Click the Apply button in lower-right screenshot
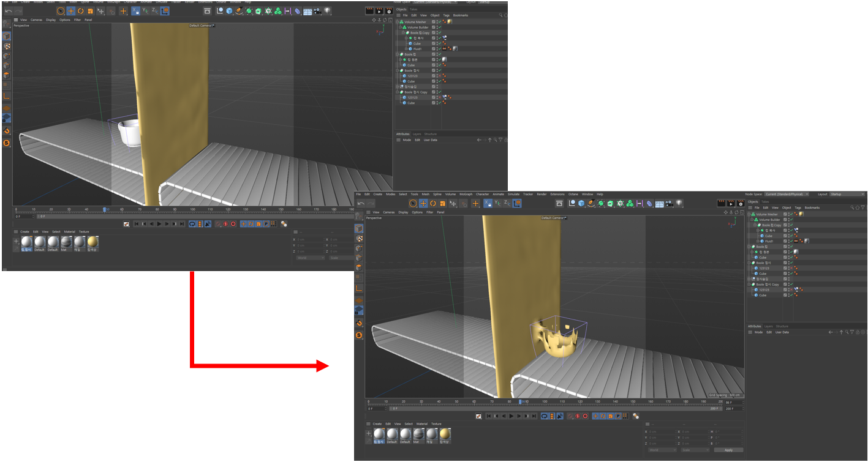The image size is (868, 462). pyautogui.click(x=729, y=450)
